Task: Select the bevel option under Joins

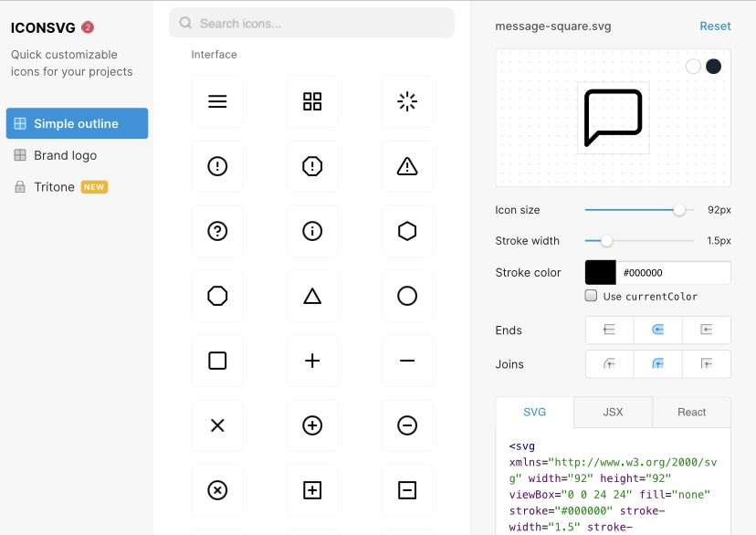Action: (707, 363)
